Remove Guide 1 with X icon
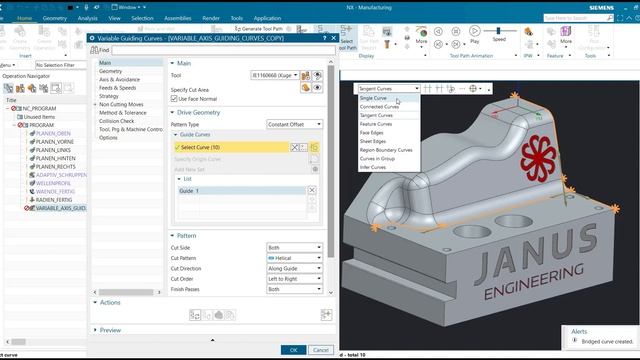This screenshot has width=640, height=360. [312, 190]
